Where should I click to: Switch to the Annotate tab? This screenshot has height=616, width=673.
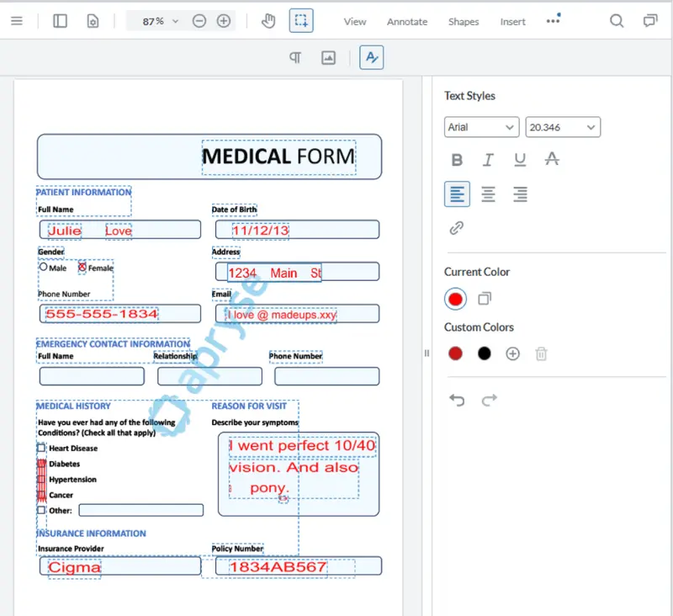pos(407,22)
